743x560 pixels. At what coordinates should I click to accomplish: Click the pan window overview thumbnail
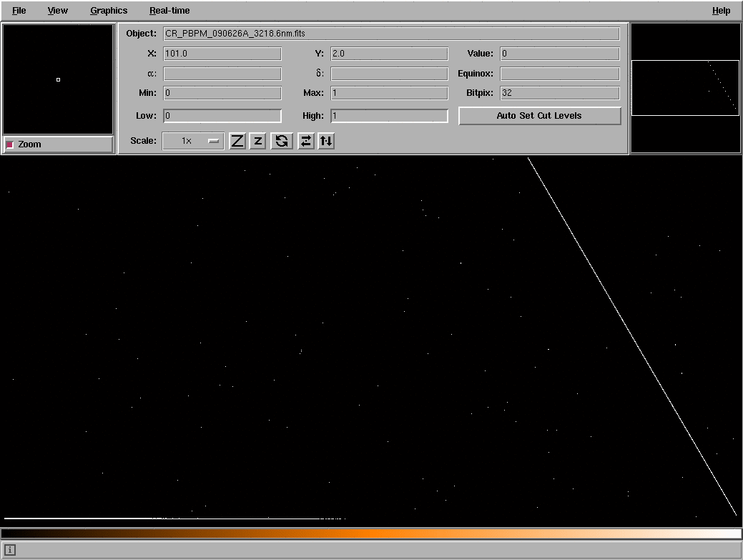click(685, 88)
